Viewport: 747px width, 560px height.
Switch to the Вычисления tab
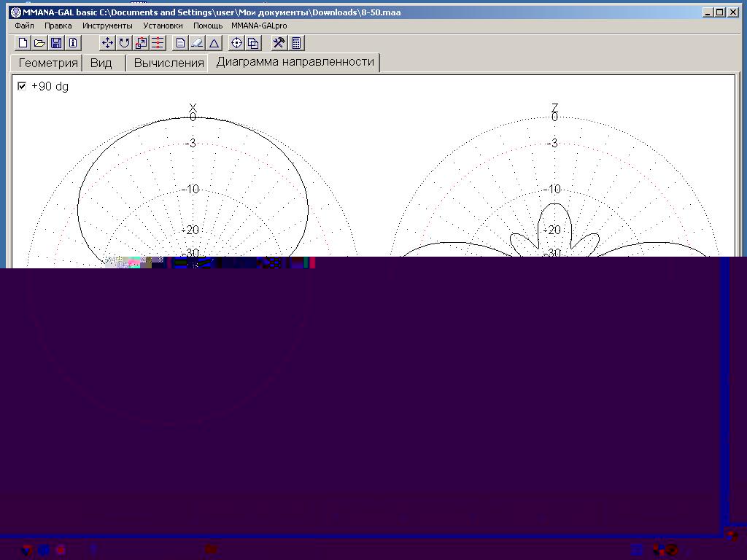coord(169,63)
